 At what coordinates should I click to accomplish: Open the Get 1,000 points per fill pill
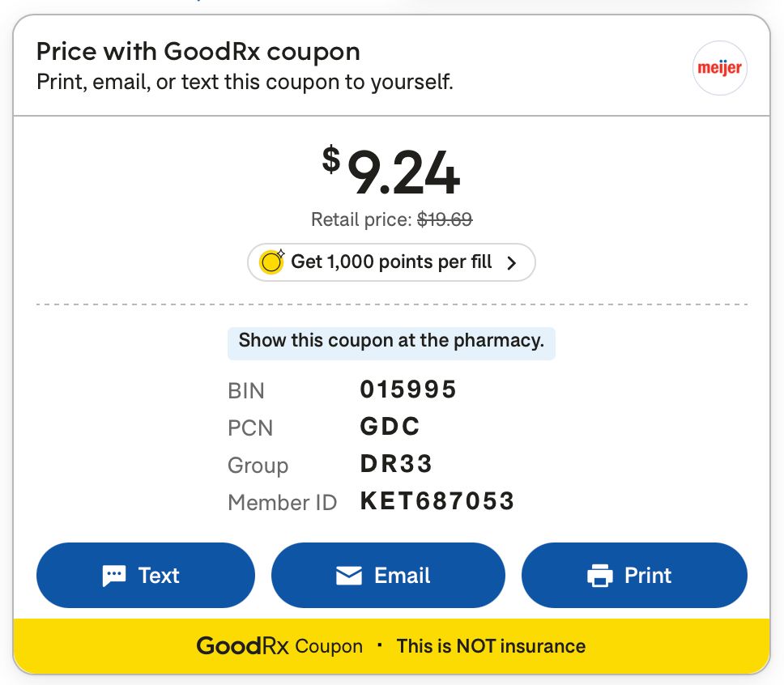[x=391, y=262]
